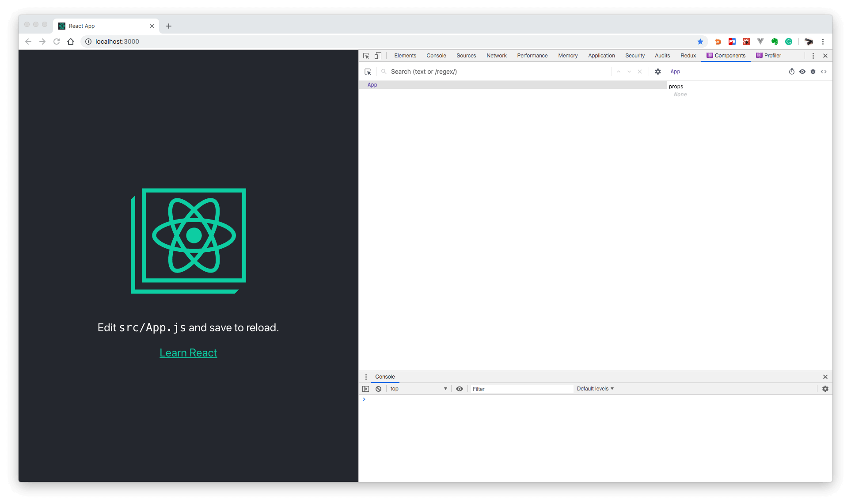Close the React App browser tab
851x504 pixels.
click(x=152, y=26)
